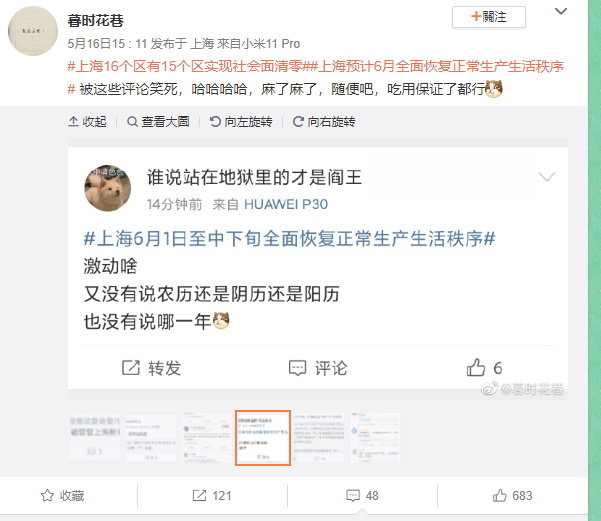Select the fifth image thumbnail in strip
The width and height of the screenshot is (601, 521).
pos(319,437)
